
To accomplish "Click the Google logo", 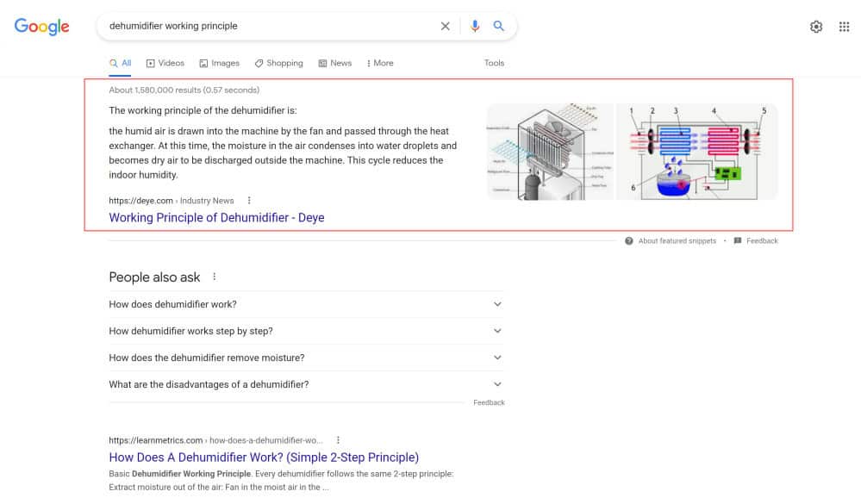I will click(41, 27).
